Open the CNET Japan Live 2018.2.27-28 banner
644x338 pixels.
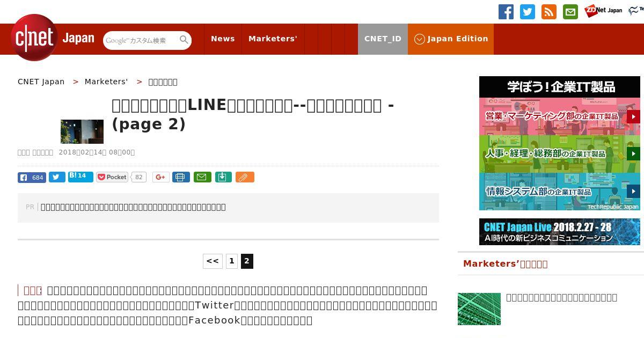[x=560, y=232]
